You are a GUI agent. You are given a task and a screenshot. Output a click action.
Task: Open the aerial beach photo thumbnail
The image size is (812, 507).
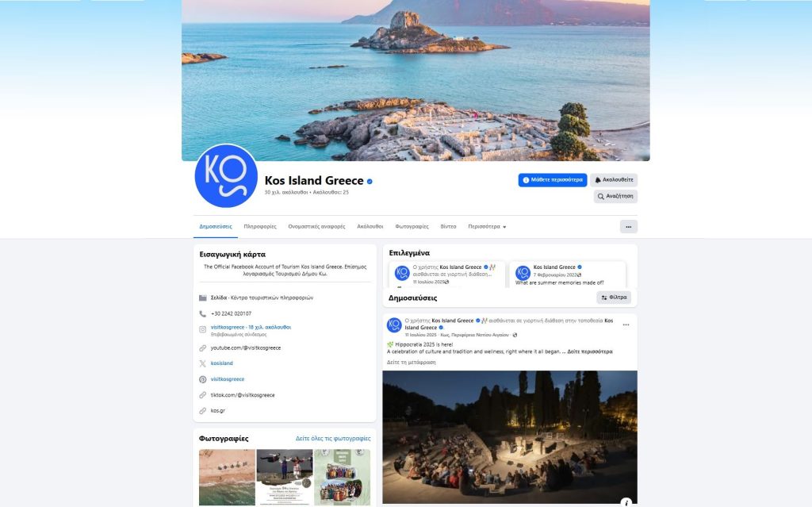tap(225, 478)
